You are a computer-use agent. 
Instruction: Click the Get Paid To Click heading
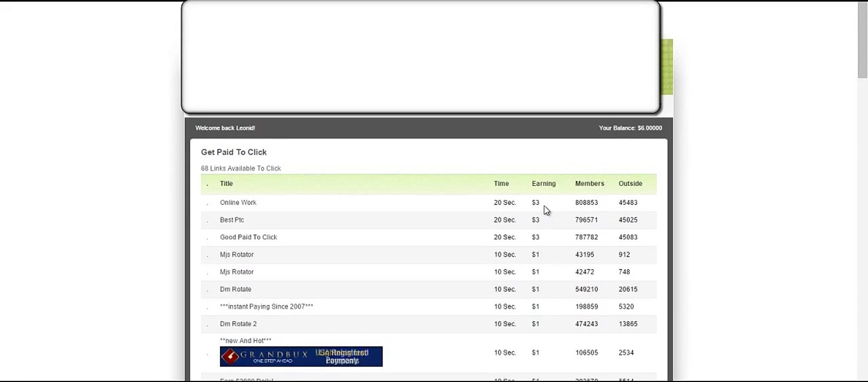[x=234, y=152]
